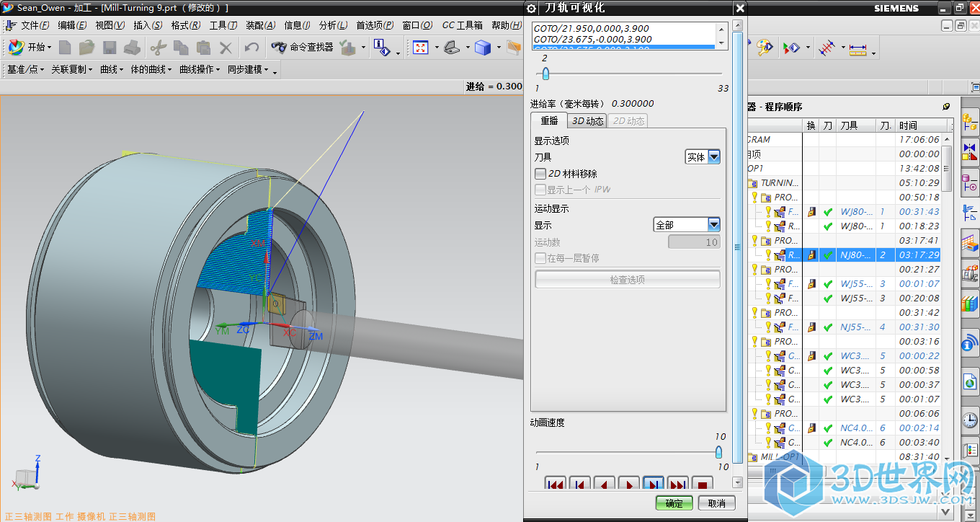Click the measure distance ruler icon

click(x=857, y=48)
